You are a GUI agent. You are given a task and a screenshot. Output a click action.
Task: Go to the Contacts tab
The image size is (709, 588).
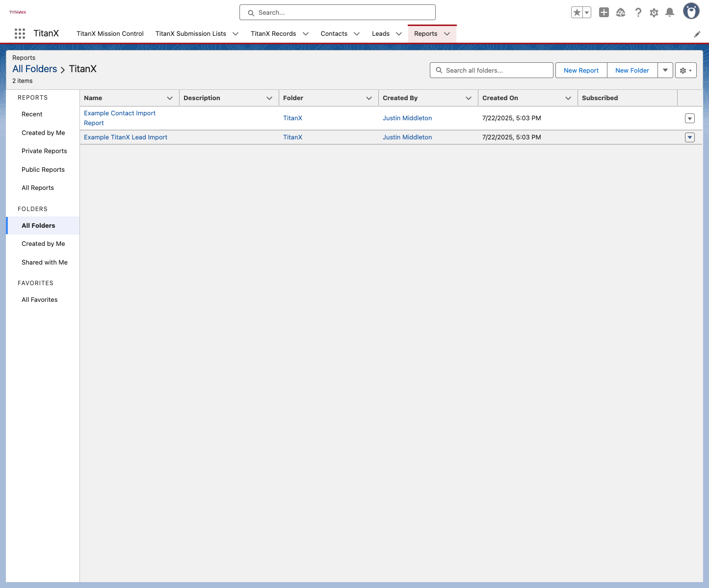click(x=334, y=34)
